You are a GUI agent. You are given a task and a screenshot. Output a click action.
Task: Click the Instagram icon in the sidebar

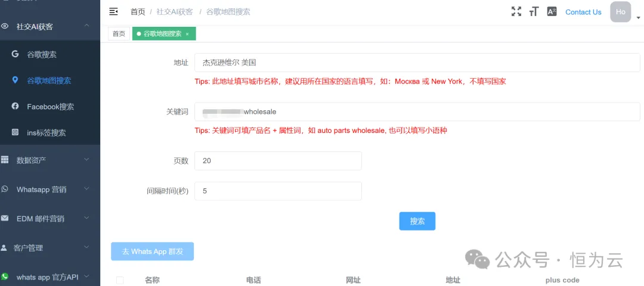tap(15, 132)
